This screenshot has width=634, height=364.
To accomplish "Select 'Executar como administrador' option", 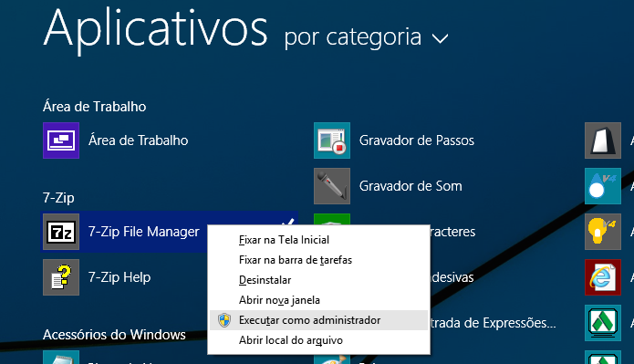I will [318, 320].
